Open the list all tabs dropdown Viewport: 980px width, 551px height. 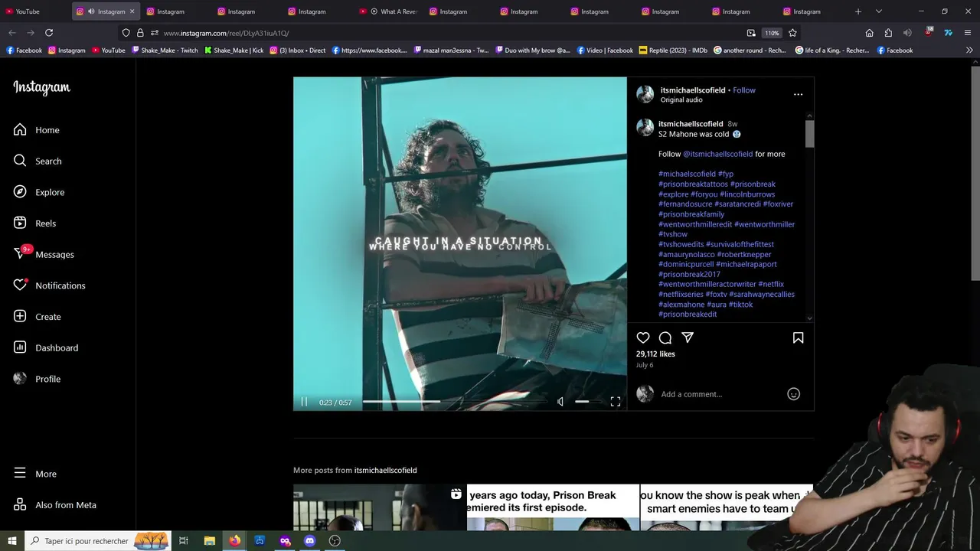click(878, 11)
